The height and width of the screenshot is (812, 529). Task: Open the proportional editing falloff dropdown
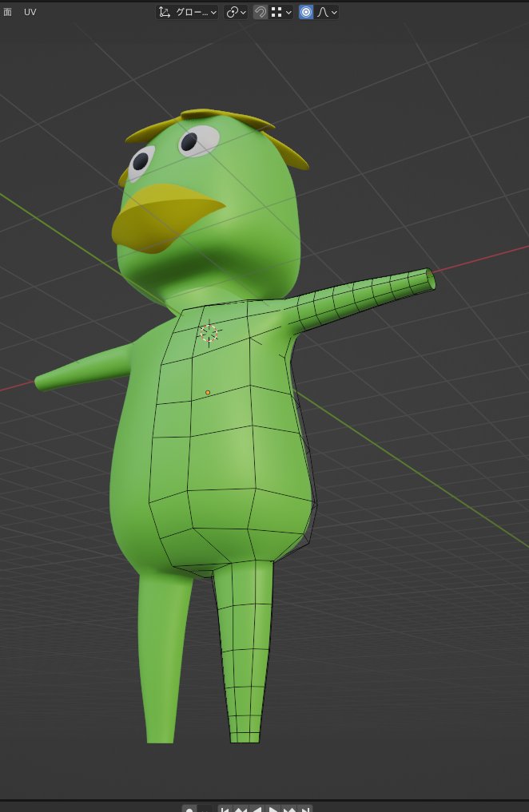[327, 12]
